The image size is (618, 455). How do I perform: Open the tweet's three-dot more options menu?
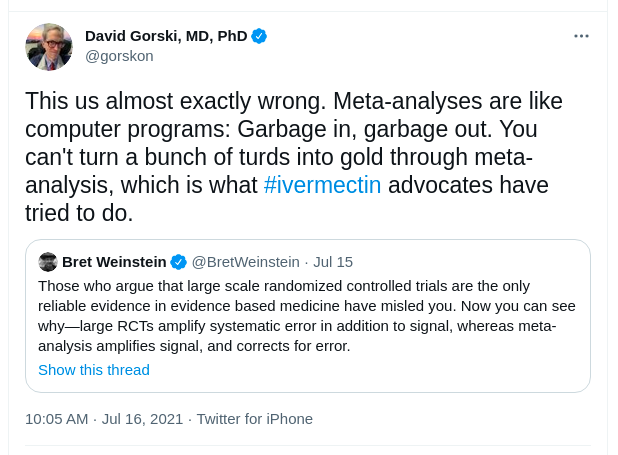[x=581, y=36]
